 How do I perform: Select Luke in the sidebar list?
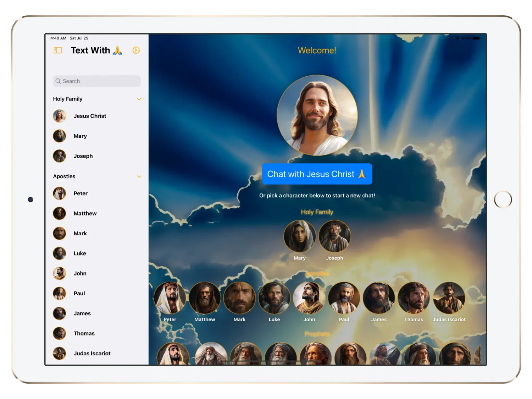coord(80,253)
